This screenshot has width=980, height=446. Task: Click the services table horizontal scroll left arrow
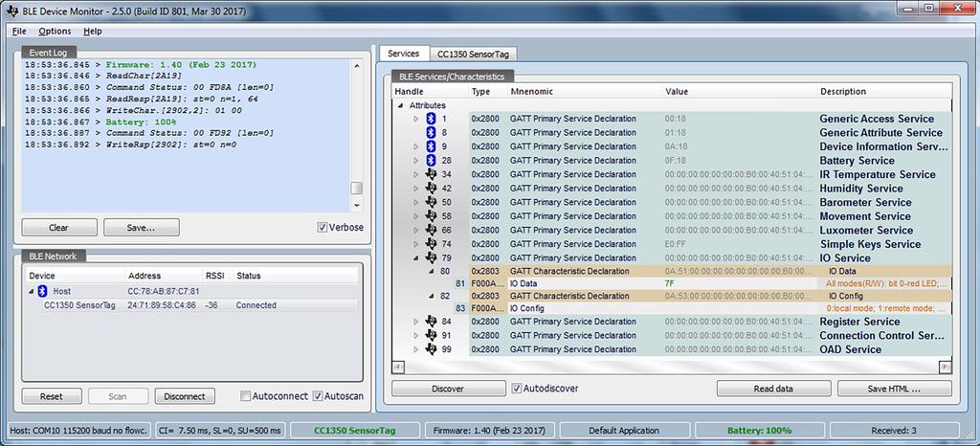pos(397,367)
